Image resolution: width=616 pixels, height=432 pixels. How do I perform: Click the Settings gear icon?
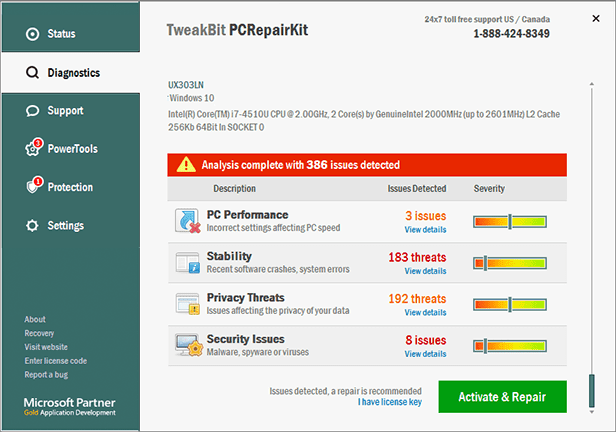(32, 225)
